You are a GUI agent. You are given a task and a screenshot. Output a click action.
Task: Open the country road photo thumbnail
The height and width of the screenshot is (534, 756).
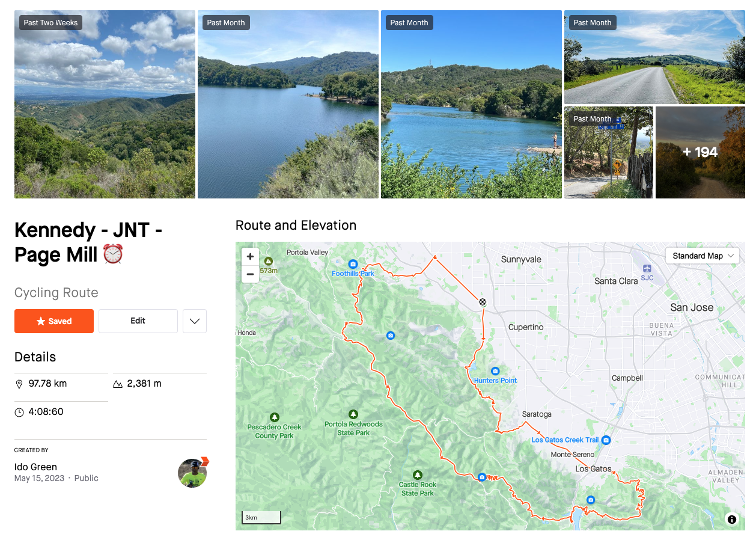[654, 57]
